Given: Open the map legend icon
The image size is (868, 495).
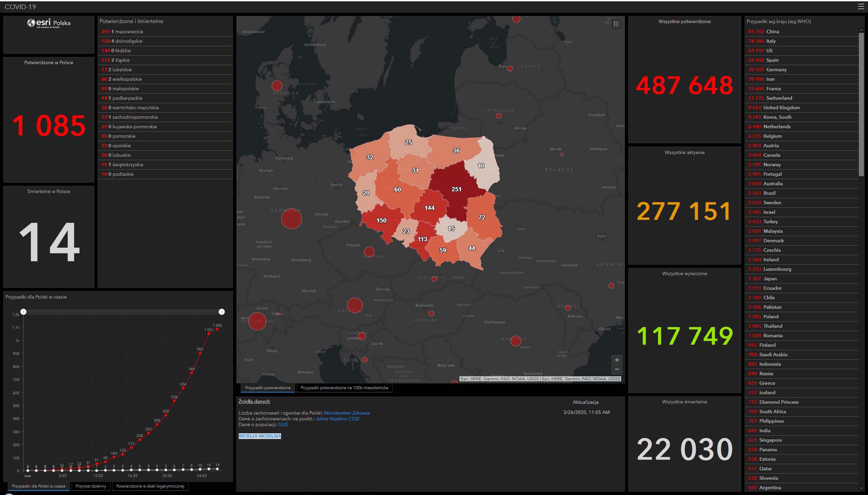Looking at the screenshot, I should pos(616,24).
